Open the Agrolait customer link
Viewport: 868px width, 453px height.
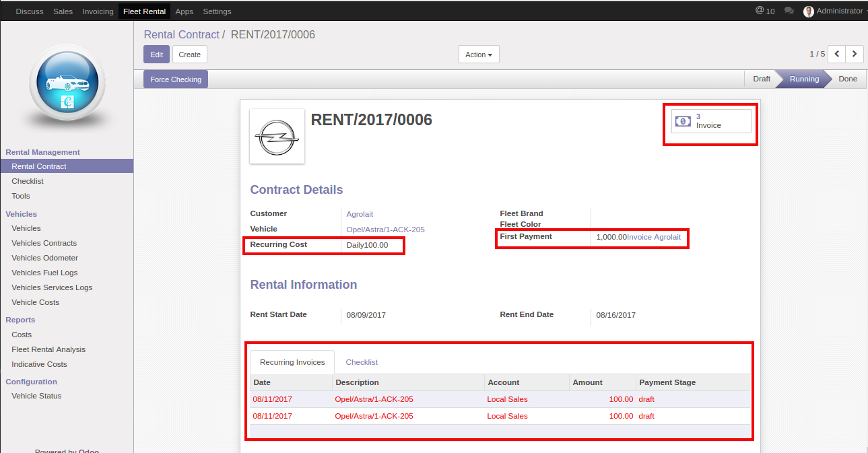[360, 214]
